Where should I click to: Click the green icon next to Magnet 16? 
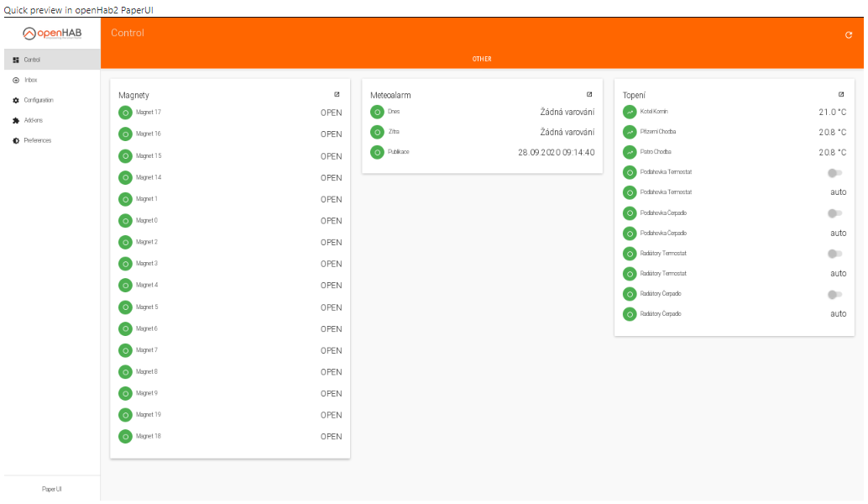tap(126, 134)
